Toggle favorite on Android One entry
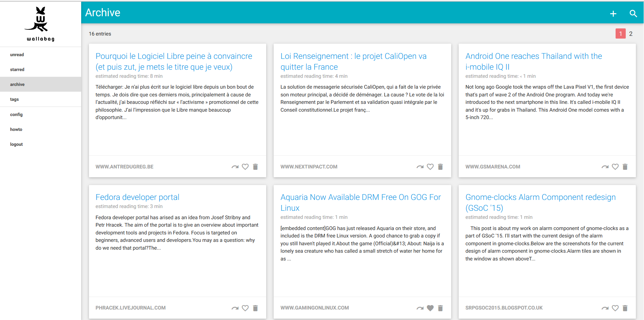Viewport: 644px width, 320px height. tap(615, 167)
